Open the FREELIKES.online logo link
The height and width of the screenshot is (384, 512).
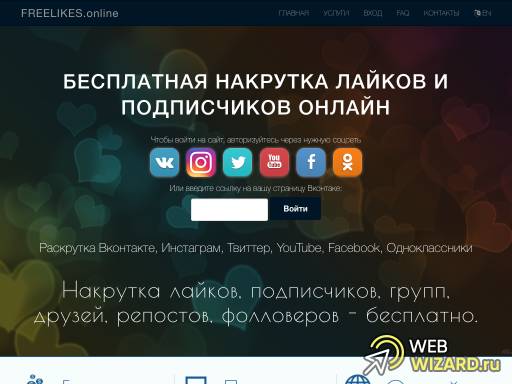pos(70,13)
